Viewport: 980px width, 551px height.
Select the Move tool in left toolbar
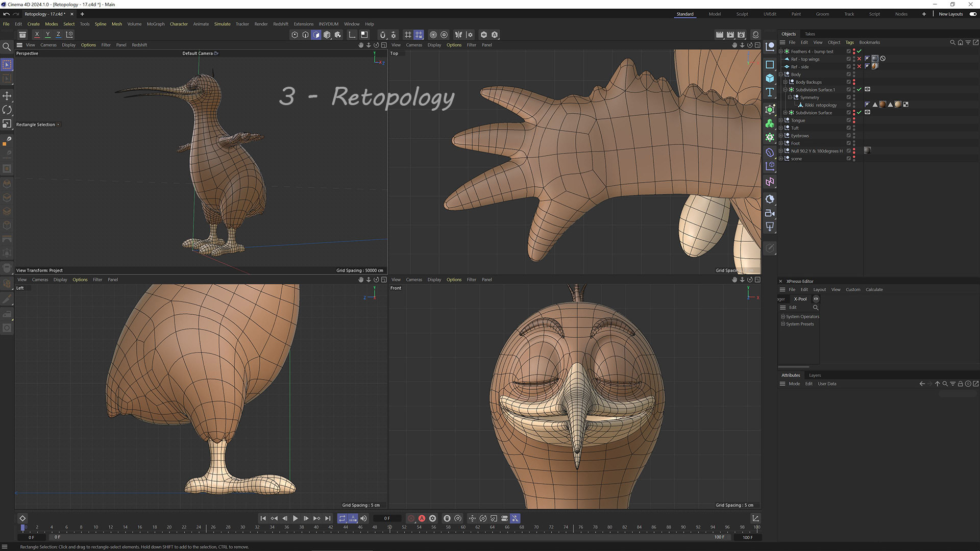[x=7, y=96]
